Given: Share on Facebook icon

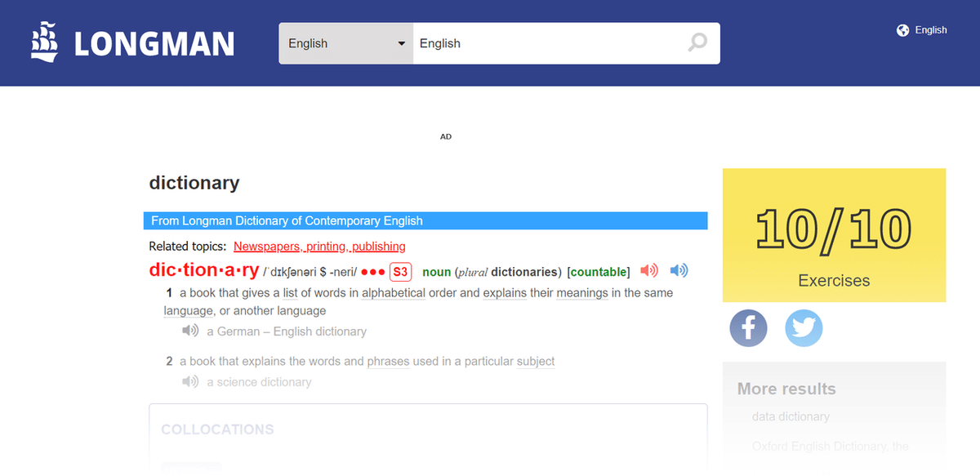Looking at the screenshot, I should pyautogui.click(x=748, y=328).
